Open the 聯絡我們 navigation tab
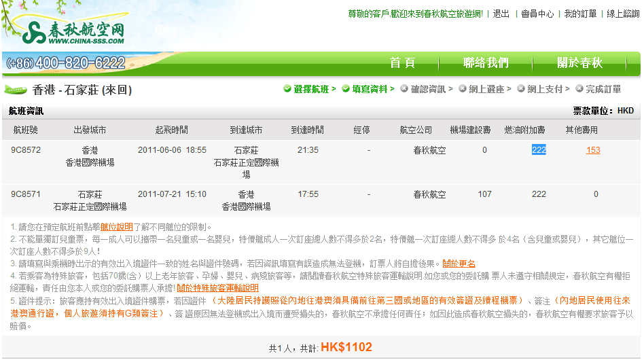The height and width of the screenshot is (360, 644). [486, 62]
